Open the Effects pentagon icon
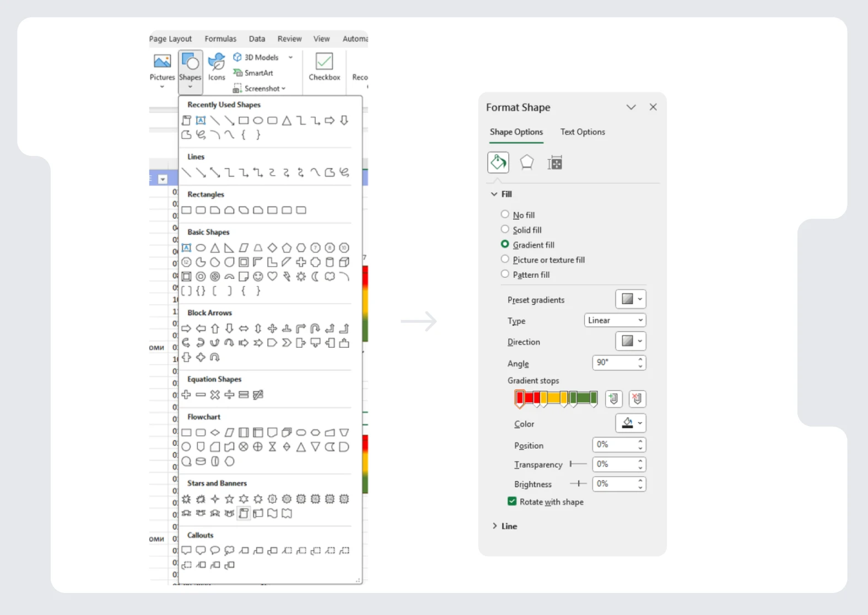The width and height of the screenshot is (868, 615). [x=527, y=163]
